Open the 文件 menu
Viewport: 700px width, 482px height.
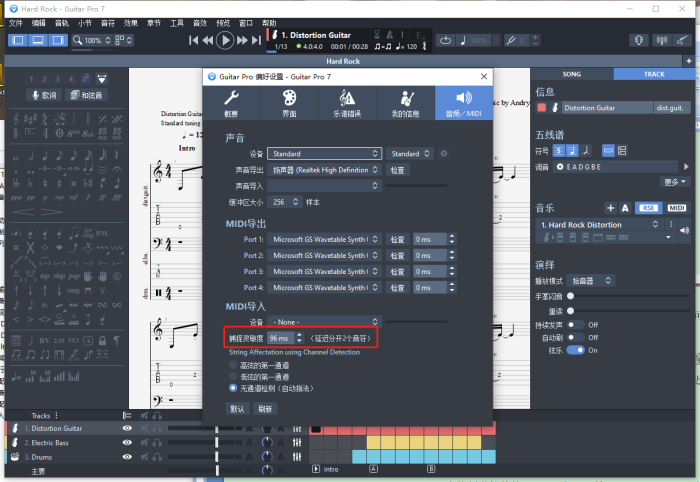coord(15,22)
